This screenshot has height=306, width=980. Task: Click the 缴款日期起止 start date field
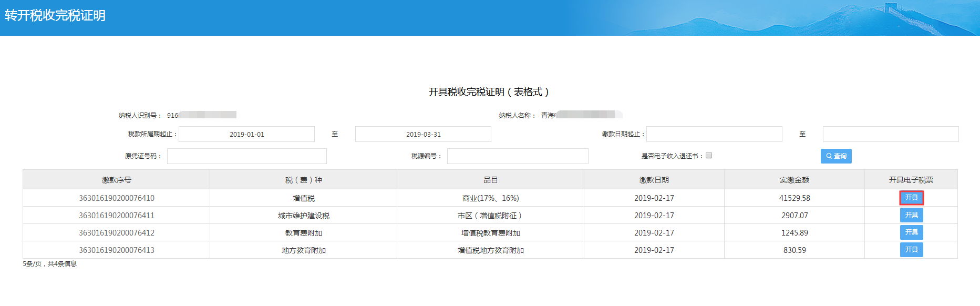(x=714, y=134)
